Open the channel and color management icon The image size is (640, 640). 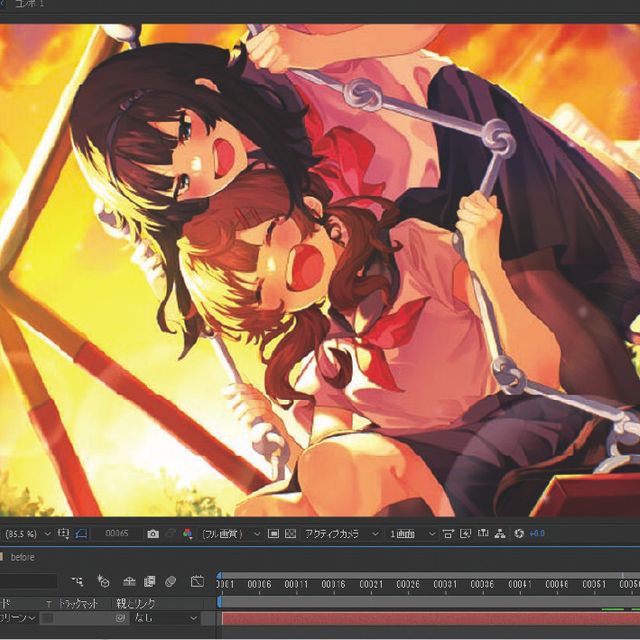(x=188, y=533)
